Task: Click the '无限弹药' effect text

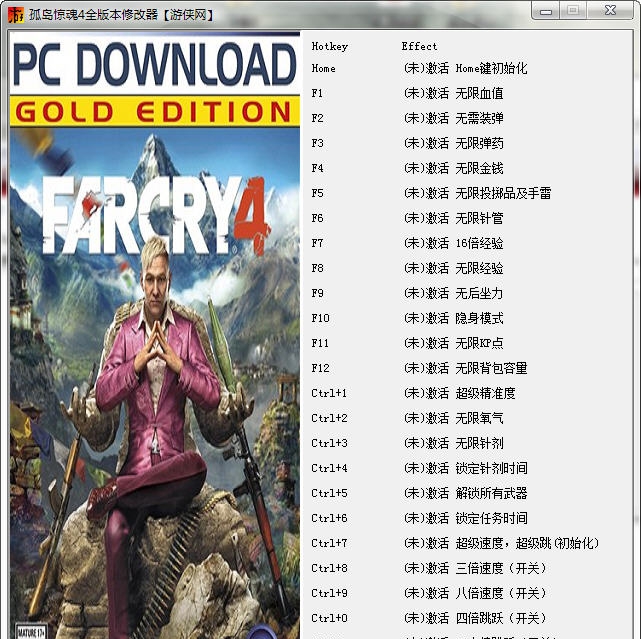Action: (479, 143)
